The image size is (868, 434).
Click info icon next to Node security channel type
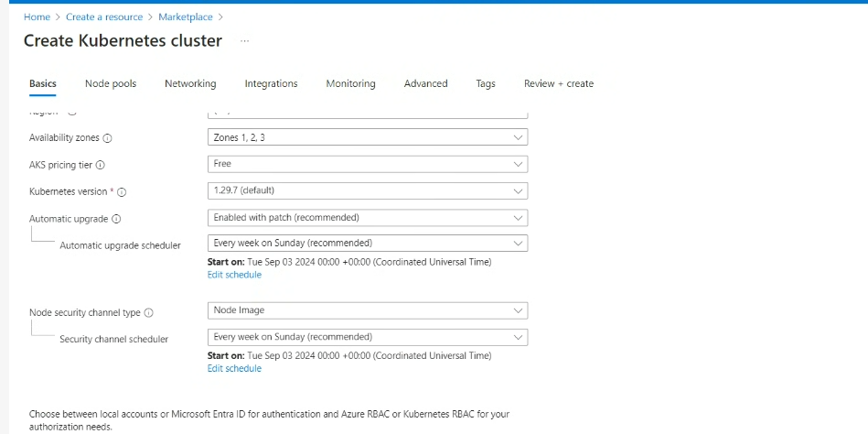tap(149, 313)
